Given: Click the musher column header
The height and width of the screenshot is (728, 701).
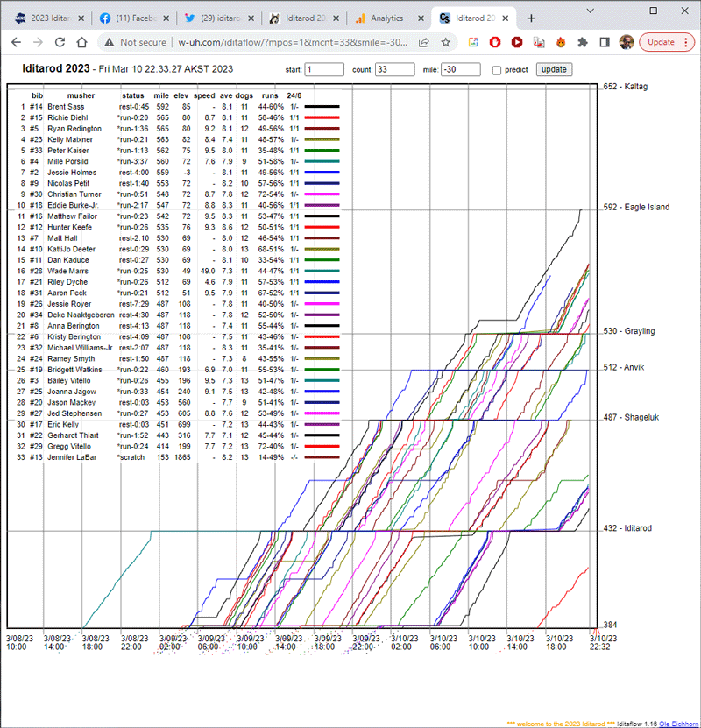Looking at the screenshot, I should (x=81, y=95).
